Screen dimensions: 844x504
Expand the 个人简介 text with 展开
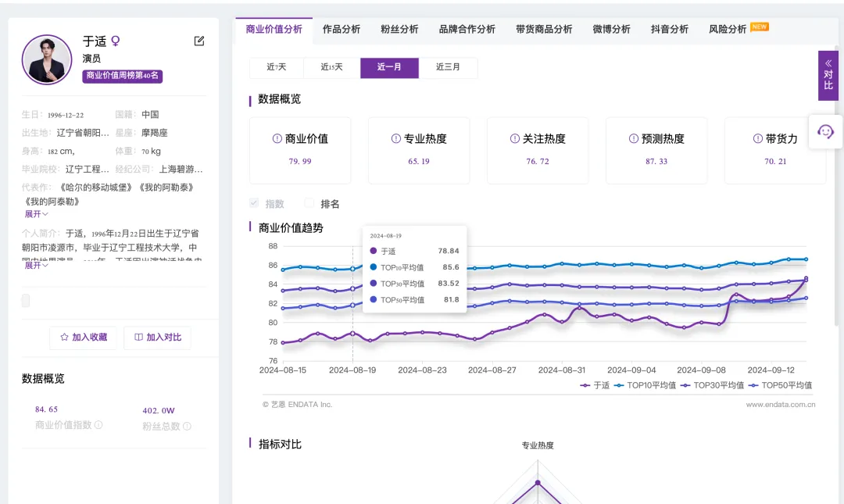(36, 265)
